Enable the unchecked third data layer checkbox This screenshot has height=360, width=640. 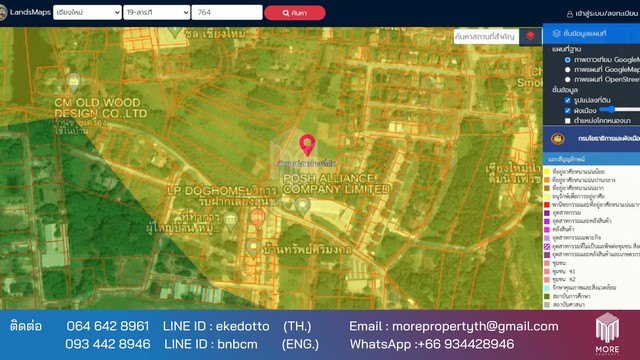(x=567, y=121)
